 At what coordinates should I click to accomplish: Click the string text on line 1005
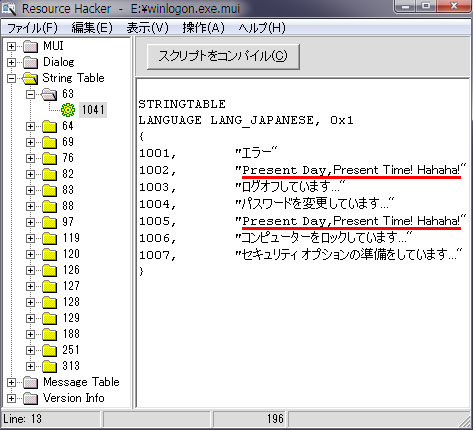(x=351, y=221)
